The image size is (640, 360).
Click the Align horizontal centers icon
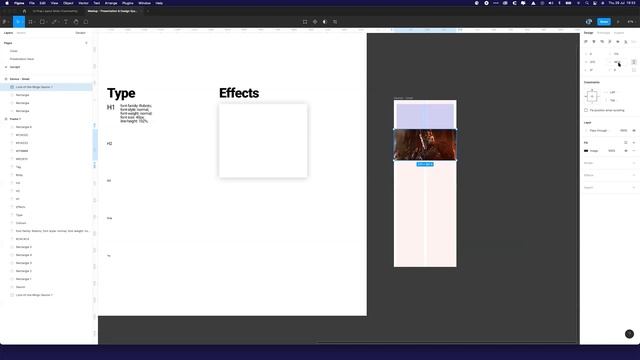(x=594, y=42)
